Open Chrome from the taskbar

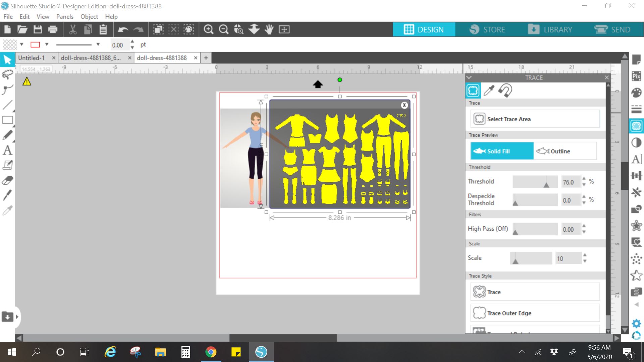pos(211,352)
